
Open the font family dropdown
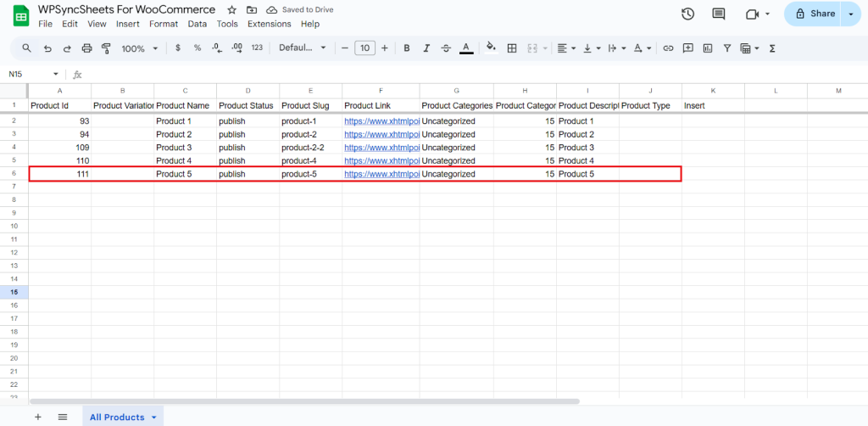(x=303, y=48)
